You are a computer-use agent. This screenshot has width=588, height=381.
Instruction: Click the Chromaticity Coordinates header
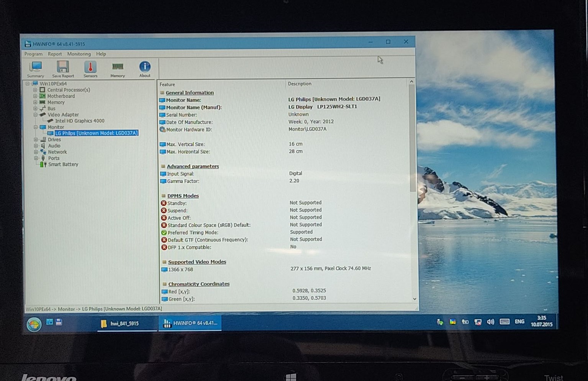(199, 284)
